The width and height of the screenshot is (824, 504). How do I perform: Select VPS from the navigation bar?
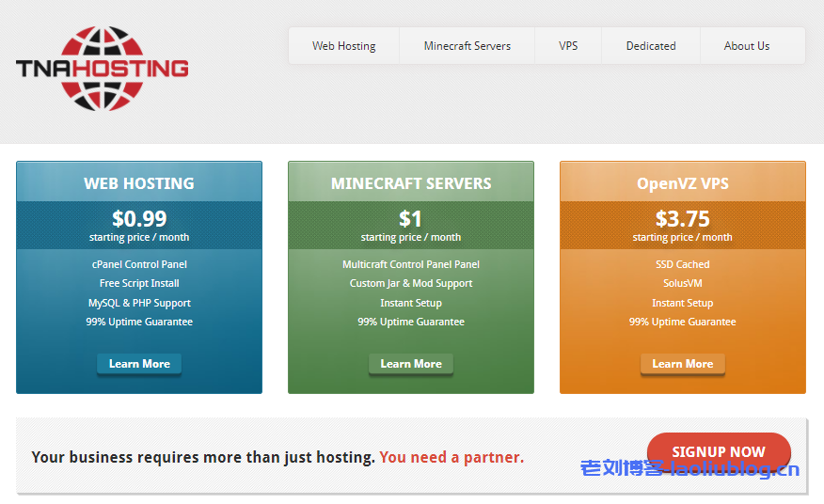click(568, 46)
